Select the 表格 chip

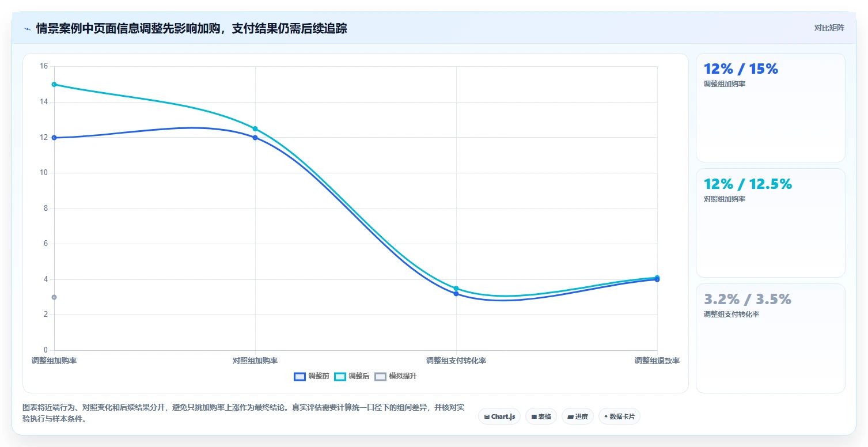(541, 416)
